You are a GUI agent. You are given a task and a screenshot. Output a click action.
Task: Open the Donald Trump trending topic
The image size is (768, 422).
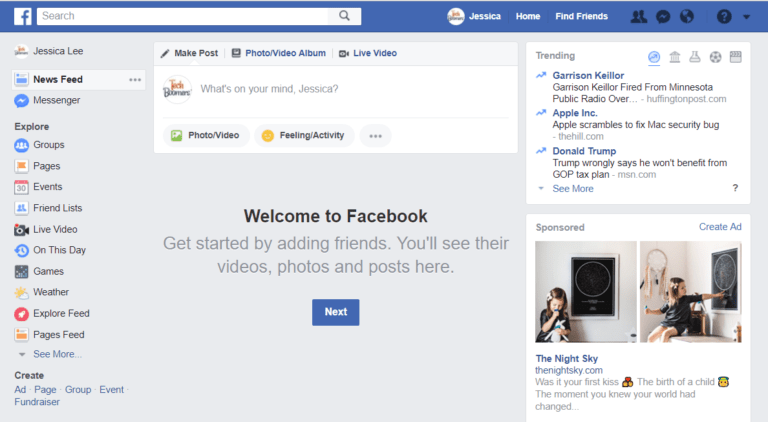(x=584, y=151)
